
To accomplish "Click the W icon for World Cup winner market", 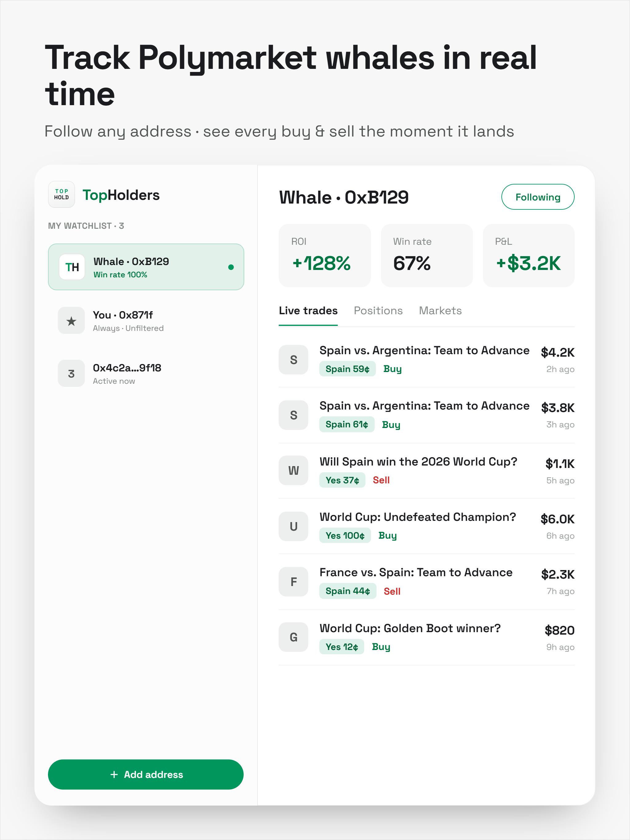I will 293,470.
